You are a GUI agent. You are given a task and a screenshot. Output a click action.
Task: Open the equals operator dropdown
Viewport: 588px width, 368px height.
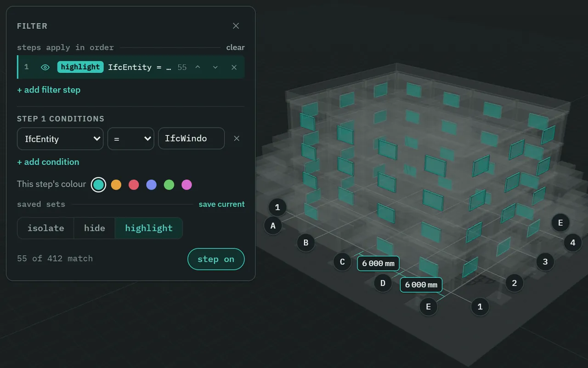(130, 138)
